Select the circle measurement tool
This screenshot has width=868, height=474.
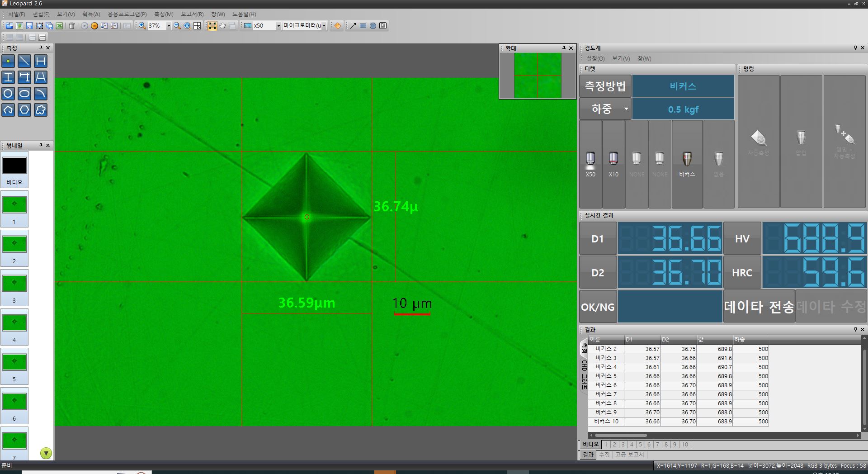pos(8,94)
